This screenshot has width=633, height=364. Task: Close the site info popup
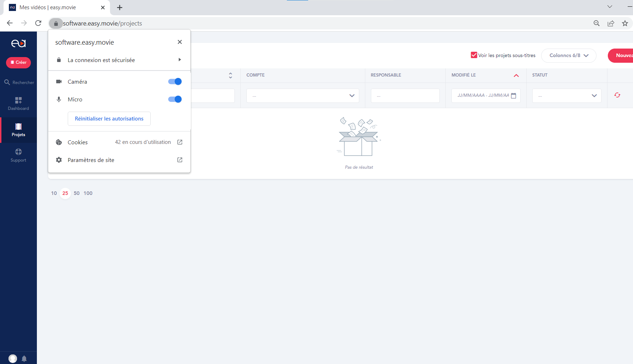(x=180, y=42)
